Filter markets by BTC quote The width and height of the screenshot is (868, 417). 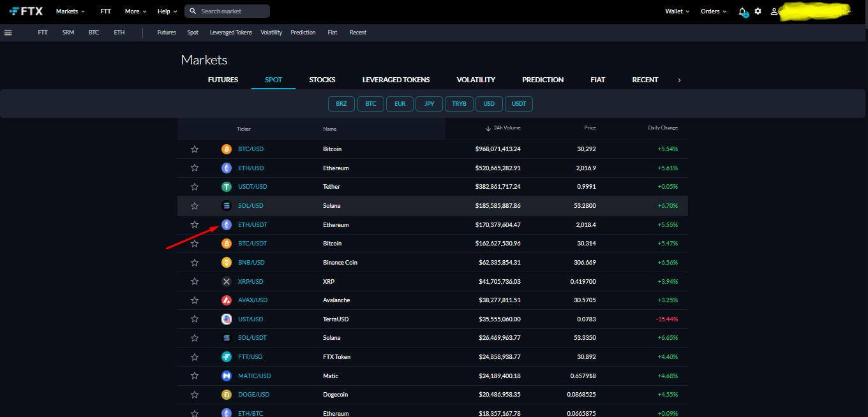[371, 104]
